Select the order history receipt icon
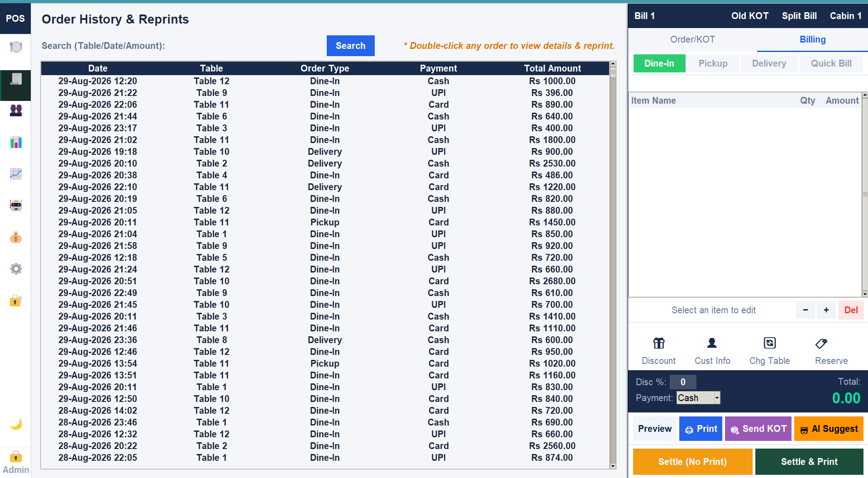 (15, 79)
